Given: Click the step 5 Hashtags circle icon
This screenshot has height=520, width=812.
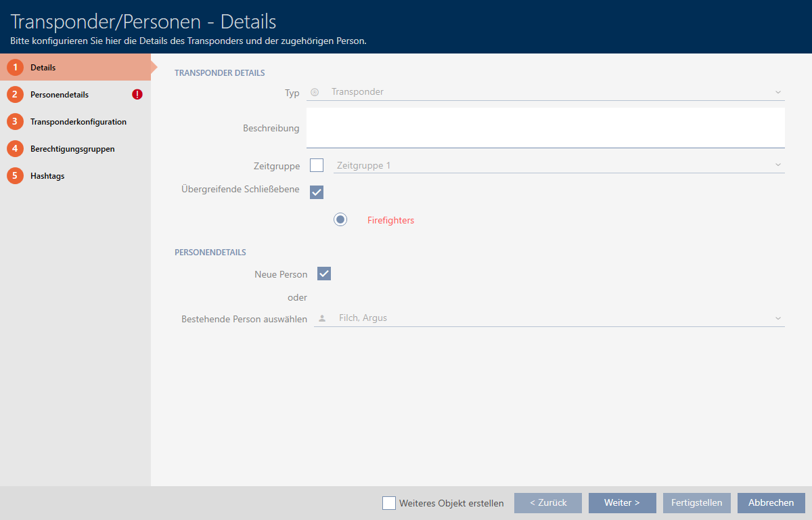Looking at the screenshot, I should point(15,176).
